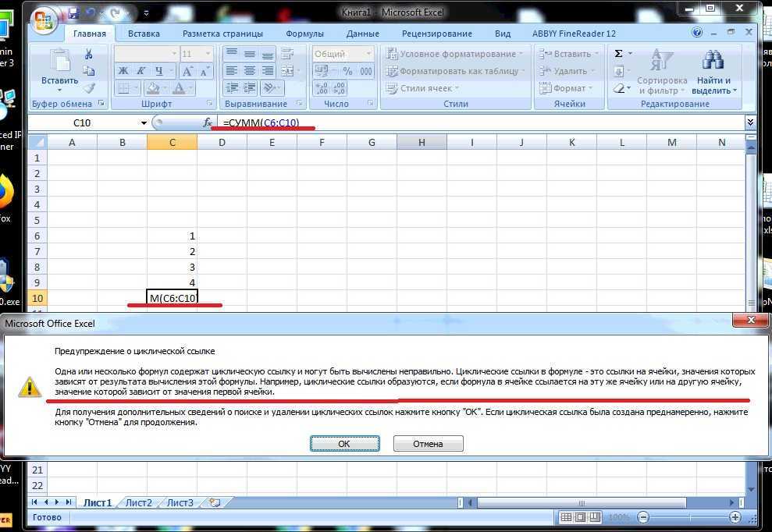The height and width of the screenshot is (532, 772).
Task: Click the percent style % icon
Action: tap(348, 71)
